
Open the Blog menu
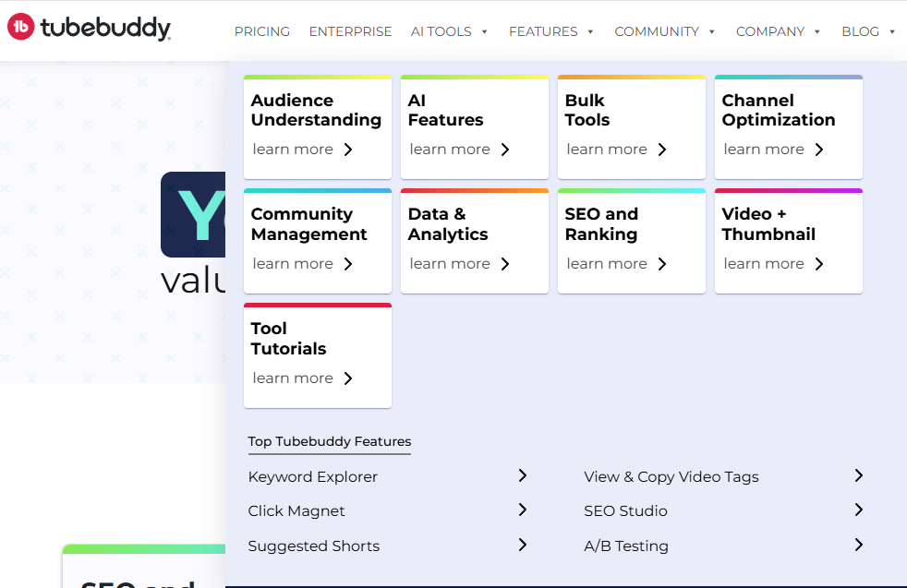[860, 31]
